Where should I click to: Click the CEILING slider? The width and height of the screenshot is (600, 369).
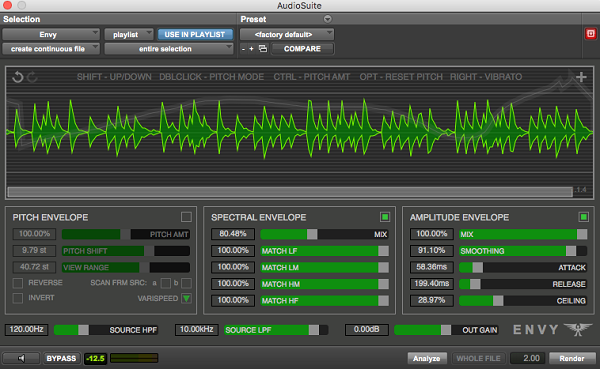click(523, 300)
